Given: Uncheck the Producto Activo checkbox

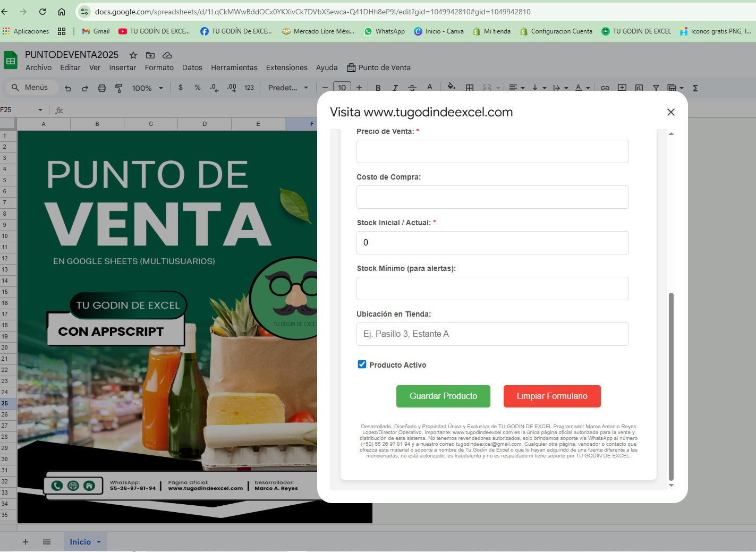Looking at the screenshot, I should click(362, 364).
